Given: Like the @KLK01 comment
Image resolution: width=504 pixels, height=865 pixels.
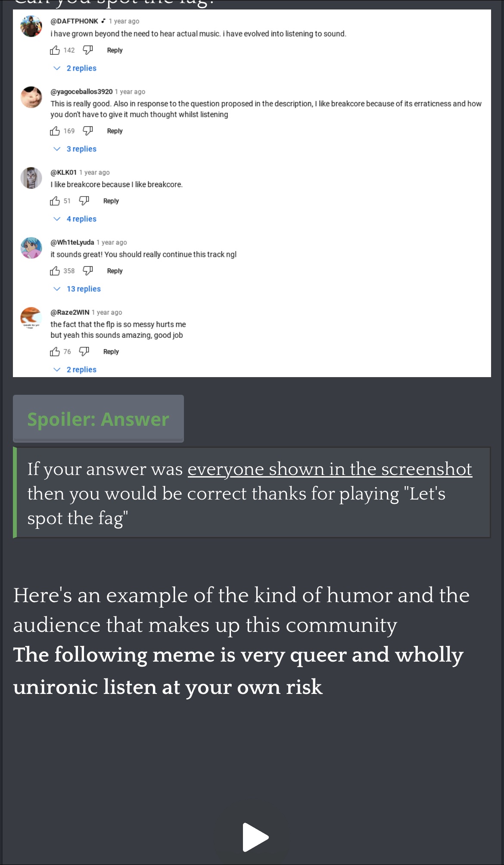Looking at the screenshot, I should (55, 201).
